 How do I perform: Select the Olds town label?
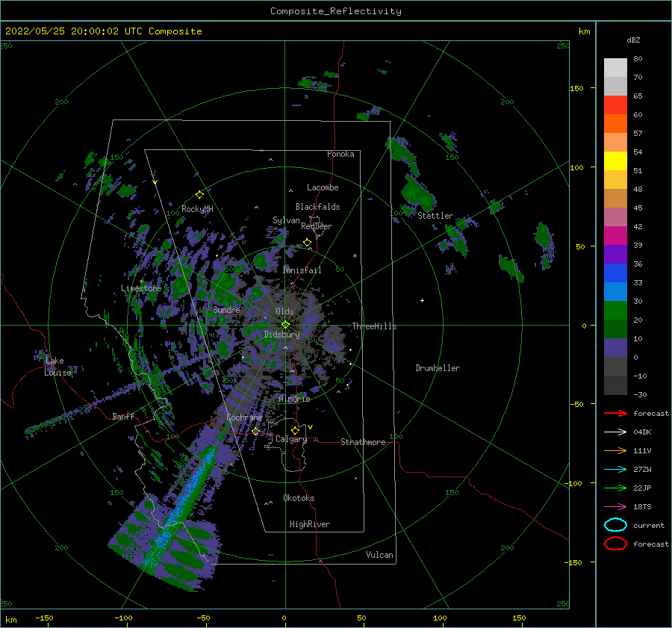coord(284,311)
